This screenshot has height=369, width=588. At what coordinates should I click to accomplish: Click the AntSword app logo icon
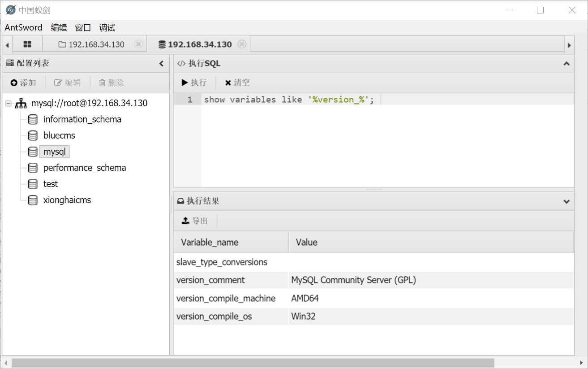pos(10,10)
